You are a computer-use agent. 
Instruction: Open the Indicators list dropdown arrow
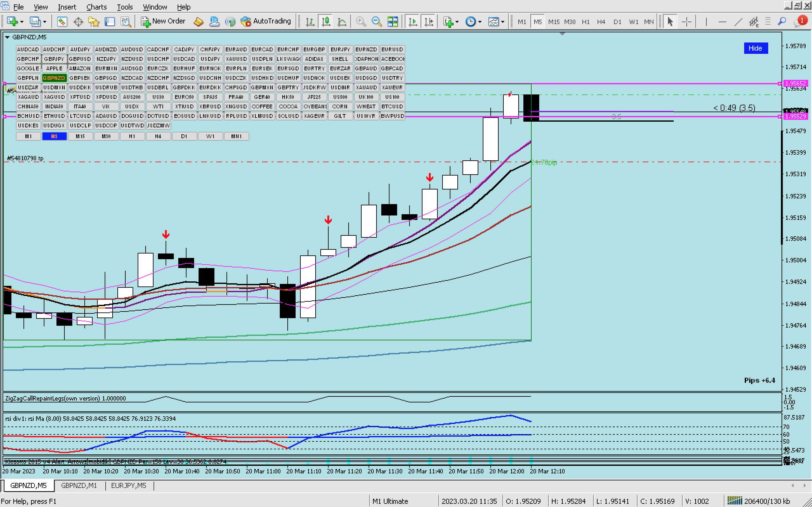[x=457, y=22]
